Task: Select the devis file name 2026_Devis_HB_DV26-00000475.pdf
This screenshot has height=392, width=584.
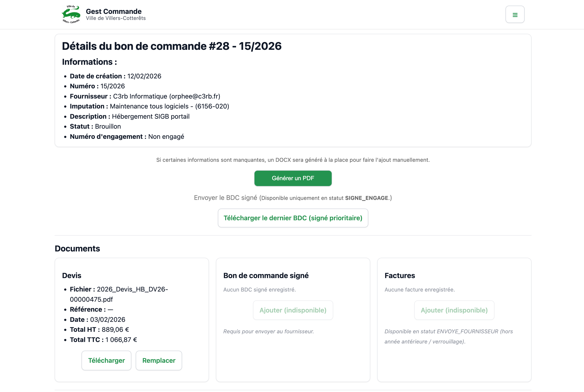Action: coord(119,294)
